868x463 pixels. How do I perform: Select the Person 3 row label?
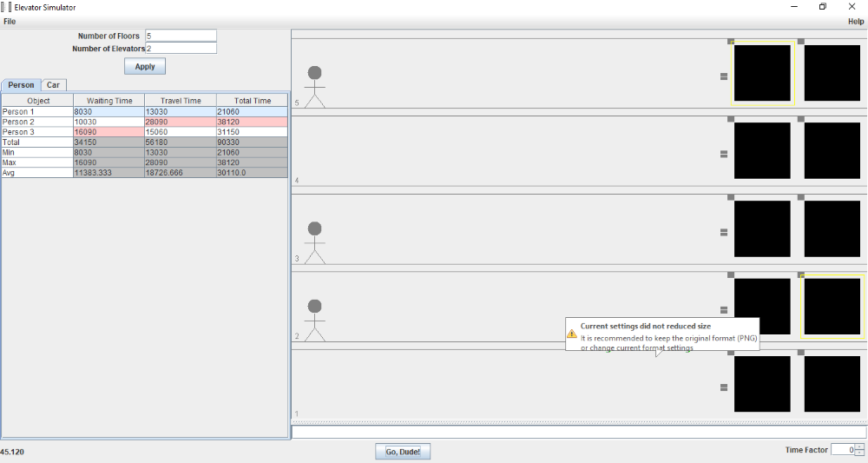tap(37, 132)
